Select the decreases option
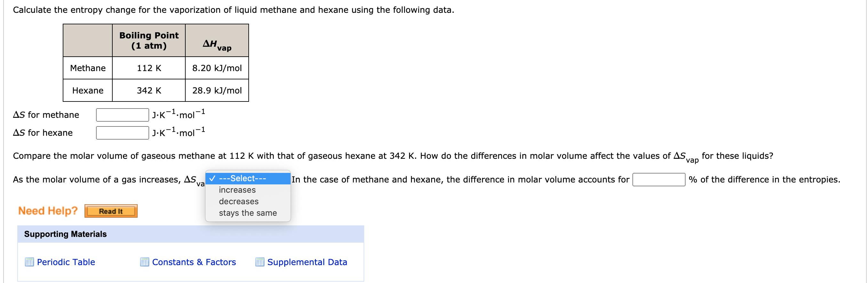 point(238,201)
